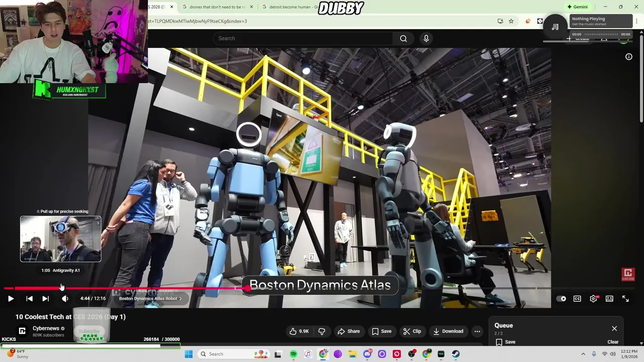Open the Gemini button in Chrome
The image size is (644, 362).
pyautogui.click(x=577, y=7)
